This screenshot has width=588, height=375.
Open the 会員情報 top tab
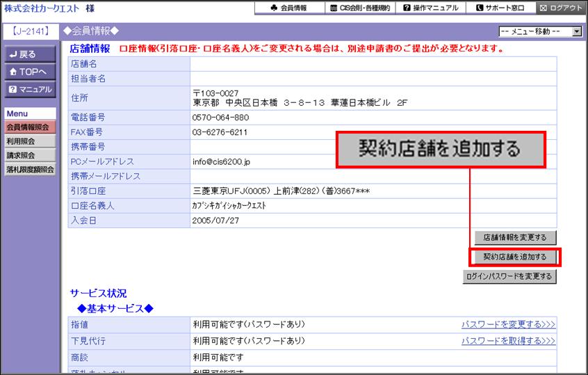tap(289, 8)
